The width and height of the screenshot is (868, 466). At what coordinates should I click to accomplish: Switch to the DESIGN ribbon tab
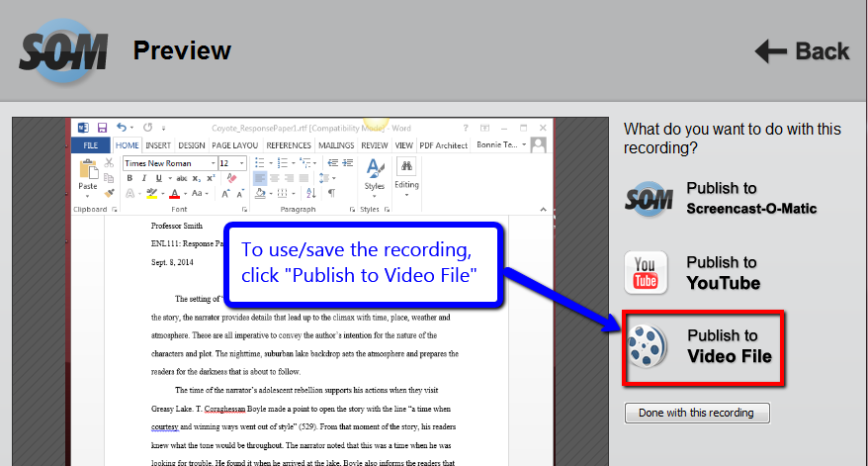192,145
